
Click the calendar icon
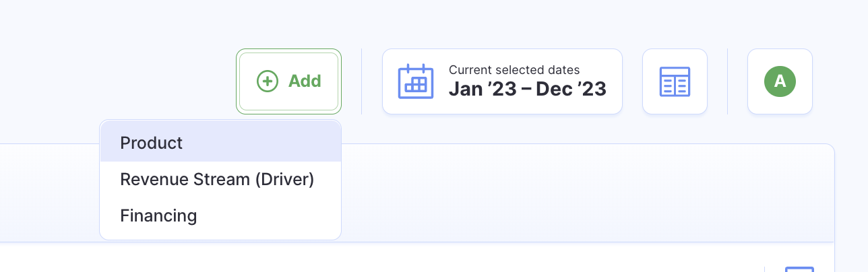[415, 81]
